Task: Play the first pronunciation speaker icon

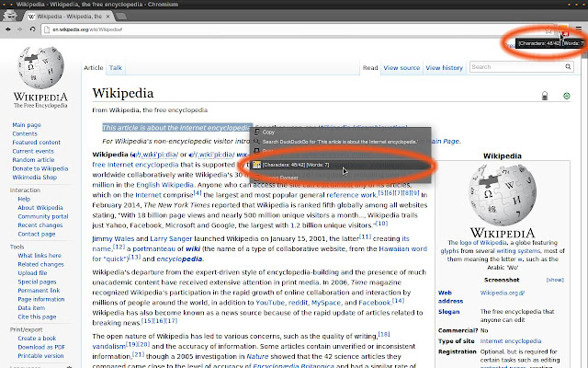Action: click(134, 155)
